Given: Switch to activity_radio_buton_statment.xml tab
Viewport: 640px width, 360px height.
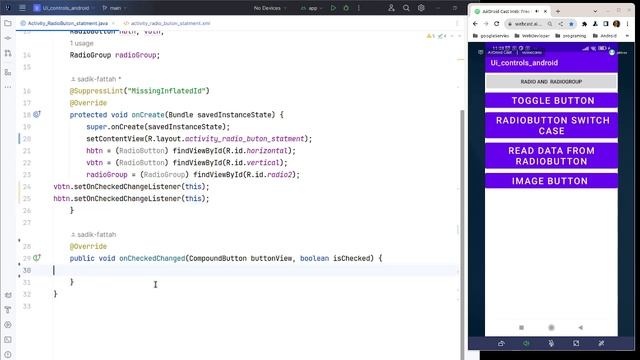Looking at the screenshot, I should (x=167, y=23).
